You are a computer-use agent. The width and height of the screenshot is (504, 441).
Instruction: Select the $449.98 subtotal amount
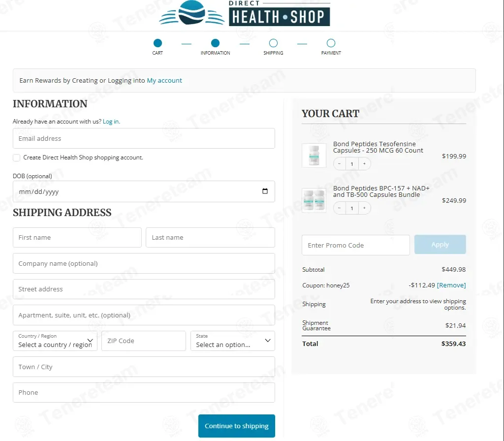tap(453, 269)
